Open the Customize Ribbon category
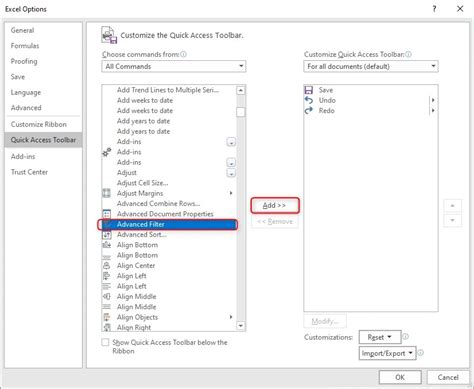Screen dimensions: 474x389 tap(39, 124)
